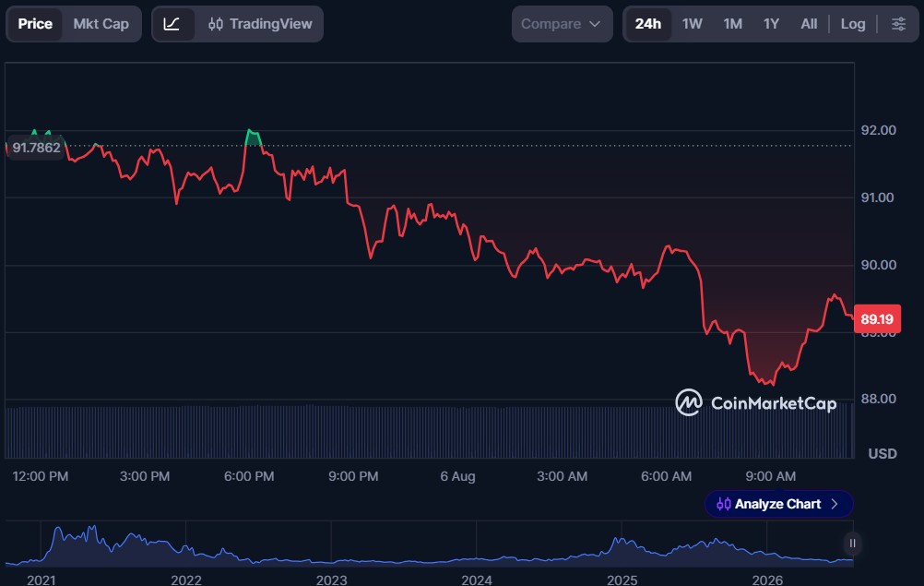
Task: Select the 1W time range
Action: pos(692,24)
